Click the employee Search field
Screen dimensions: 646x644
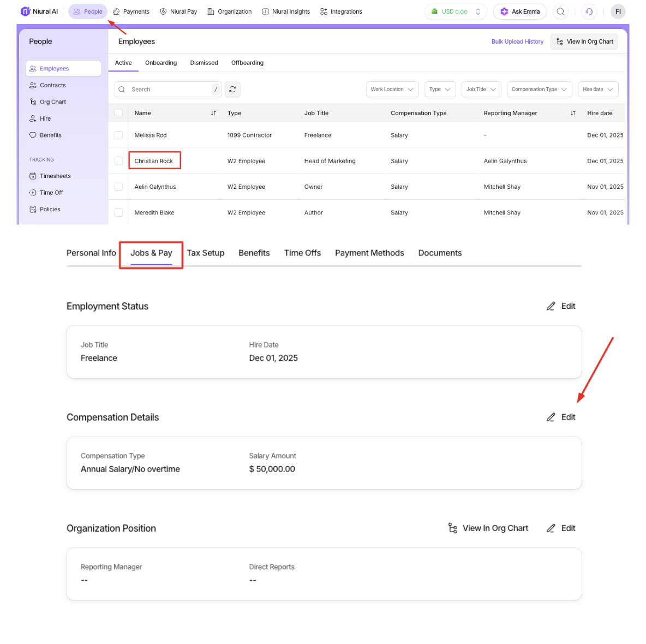click(169, 90)
